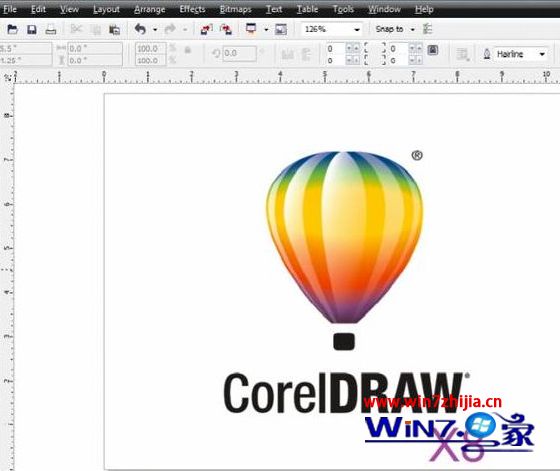
Task: Open the Arrange menu
Action: [x=149, y=9]
